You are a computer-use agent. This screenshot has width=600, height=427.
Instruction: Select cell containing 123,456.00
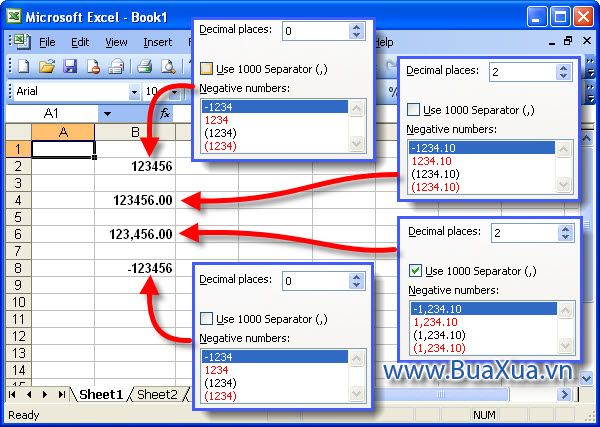tap(135, 234)
